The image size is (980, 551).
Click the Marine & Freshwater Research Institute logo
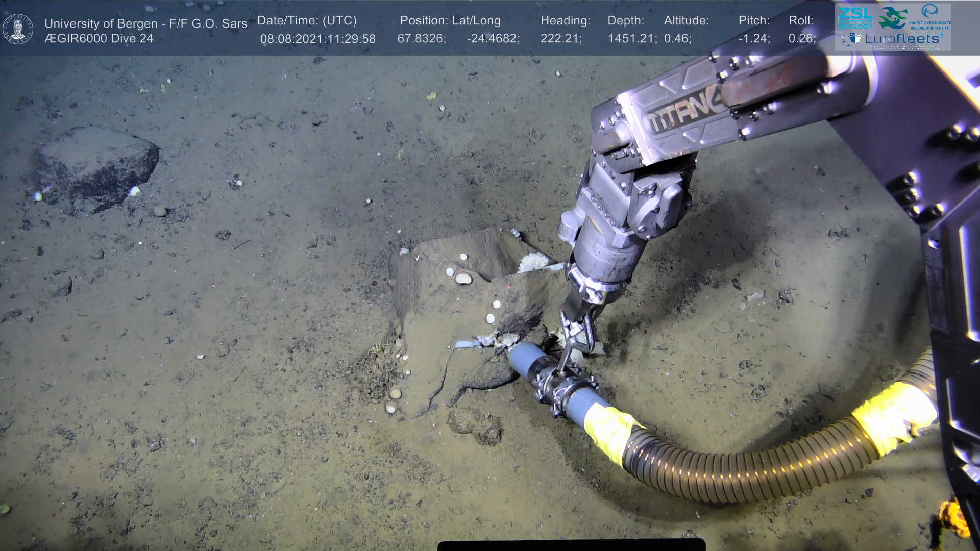coord(929,18)
